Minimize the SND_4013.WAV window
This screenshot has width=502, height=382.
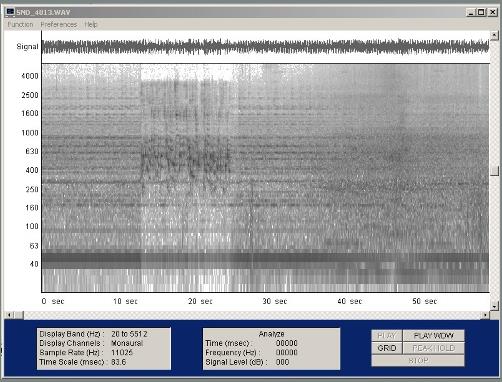(x=470, y=12)
